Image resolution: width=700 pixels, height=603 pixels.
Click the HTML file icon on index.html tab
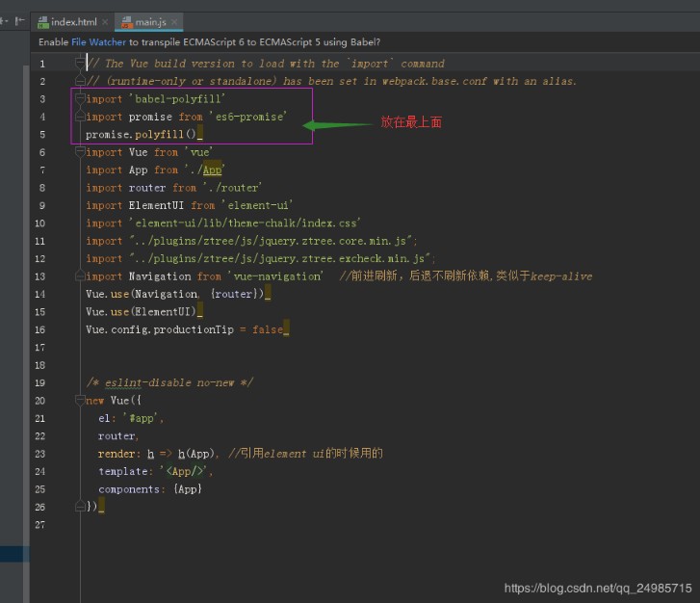[x=42, y=22]
